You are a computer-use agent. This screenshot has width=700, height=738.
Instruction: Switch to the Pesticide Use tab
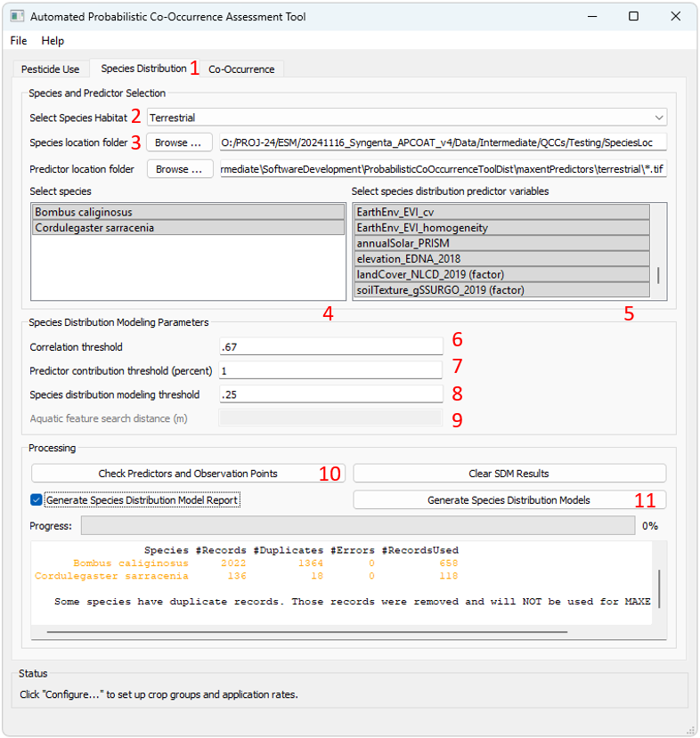pyautogui.click(x=49, y=69)
